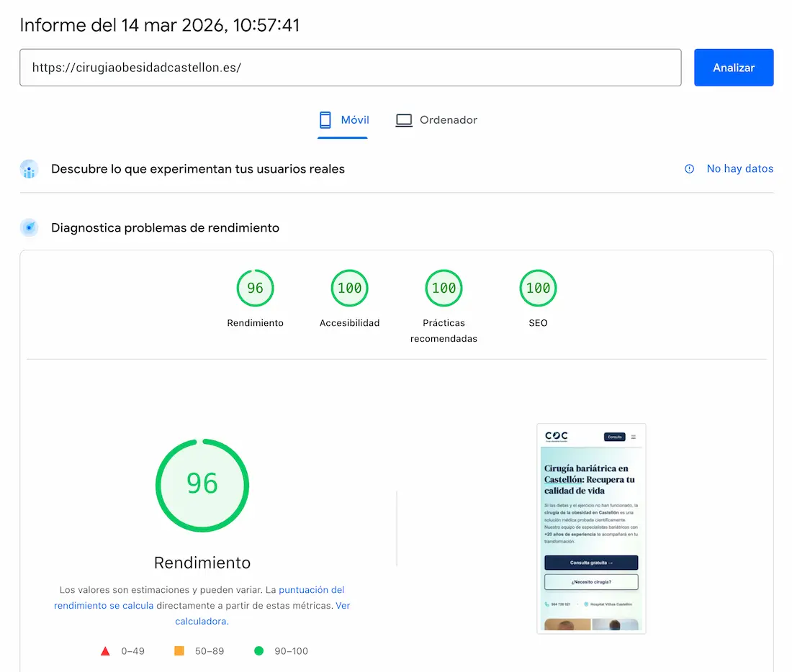Screen dimensions: 792x672
Task: Select the Móvil tab
Action: coord(343,119)
